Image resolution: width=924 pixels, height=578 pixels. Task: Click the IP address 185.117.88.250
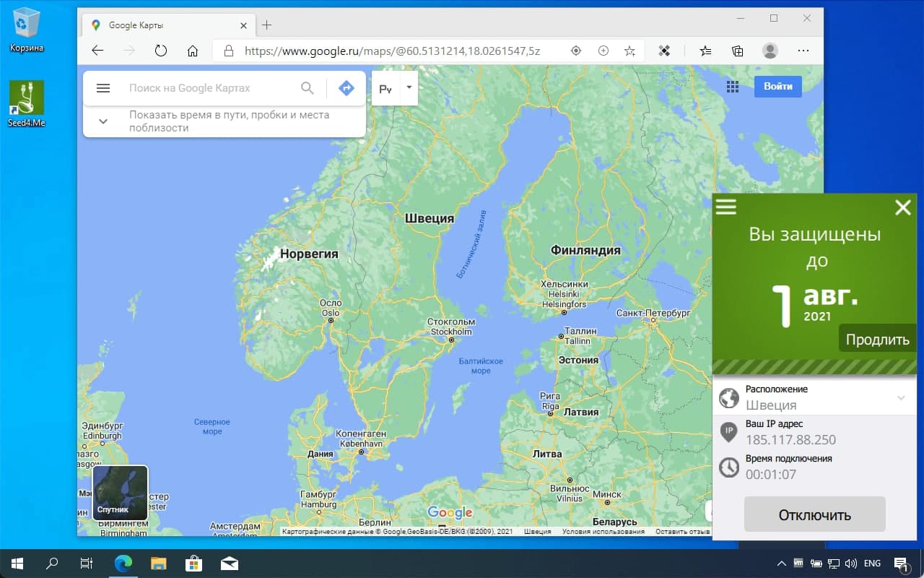(x=790, y=440)
